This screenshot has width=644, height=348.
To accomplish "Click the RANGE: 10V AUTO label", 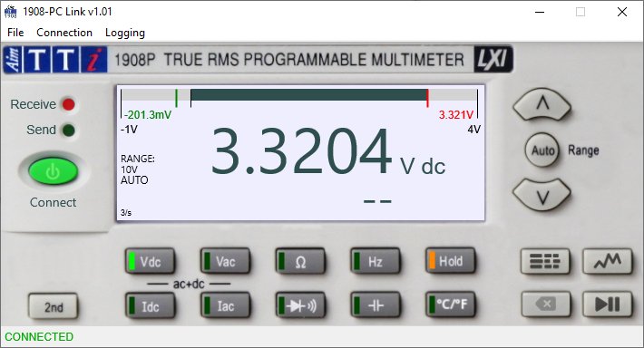I will [x=138, y=169].
